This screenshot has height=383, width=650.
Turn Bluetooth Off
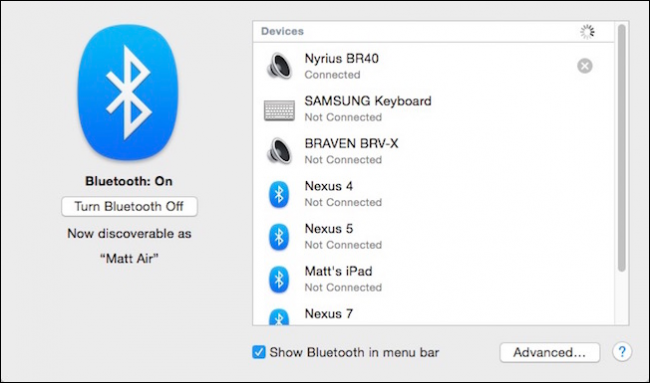tap(129, 206)
